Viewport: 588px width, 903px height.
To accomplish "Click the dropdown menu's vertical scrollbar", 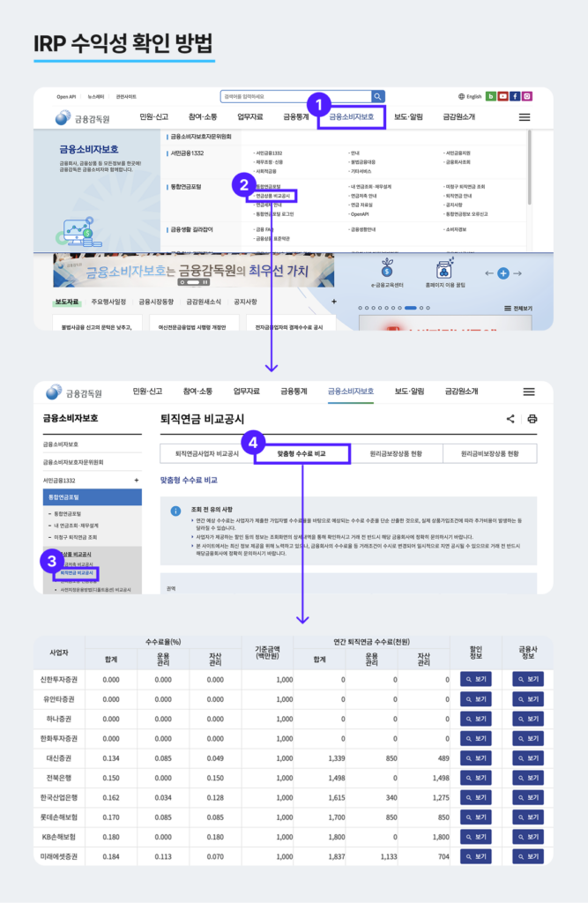I will [529, 167].
